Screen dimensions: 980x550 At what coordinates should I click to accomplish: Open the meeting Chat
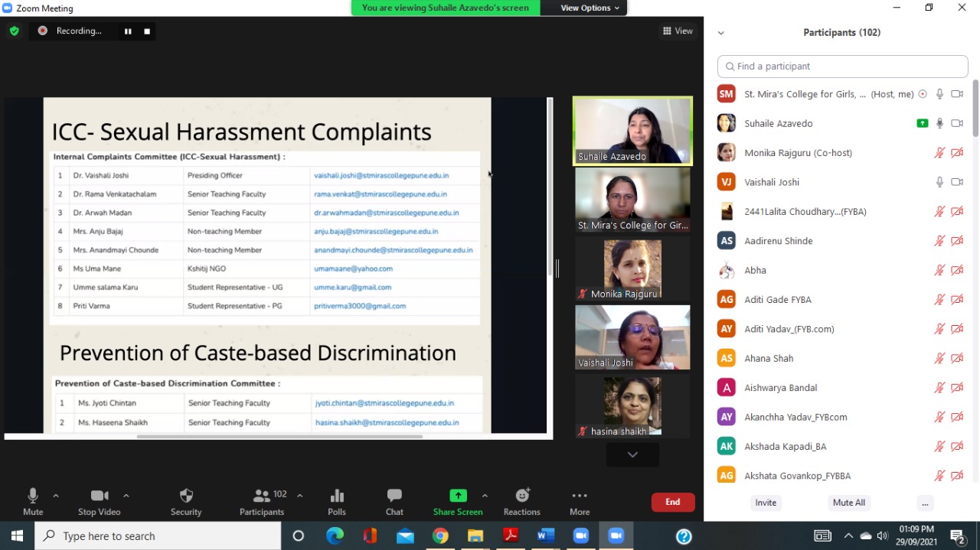(394, 496)
